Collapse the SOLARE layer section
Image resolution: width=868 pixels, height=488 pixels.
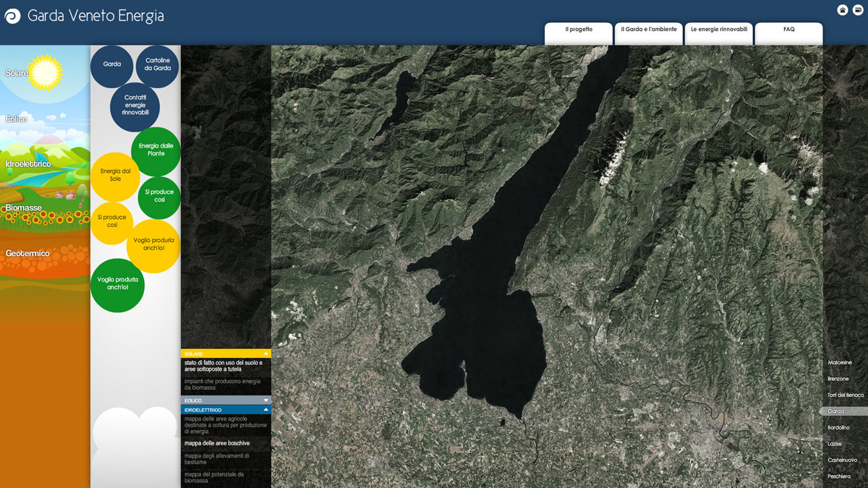265,354
